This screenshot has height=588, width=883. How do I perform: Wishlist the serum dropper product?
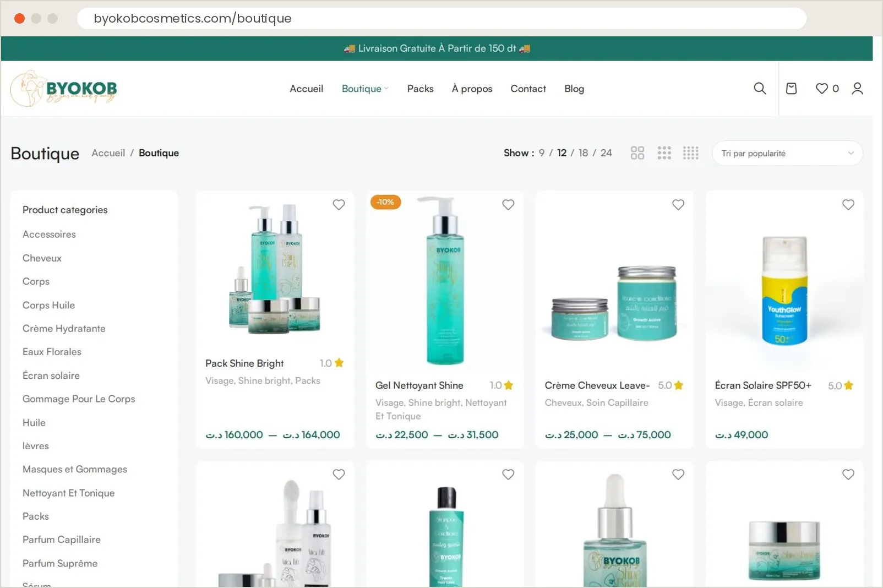click(x=678, y=475)
